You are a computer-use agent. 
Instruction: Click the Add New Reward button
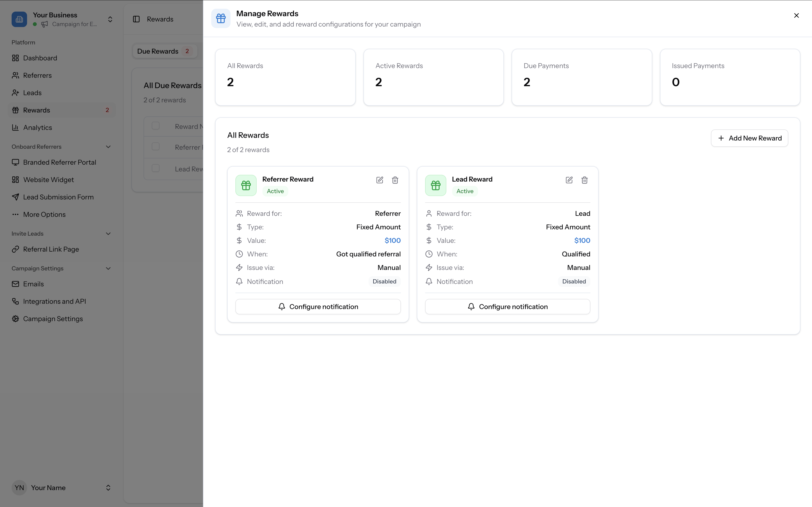749,138
